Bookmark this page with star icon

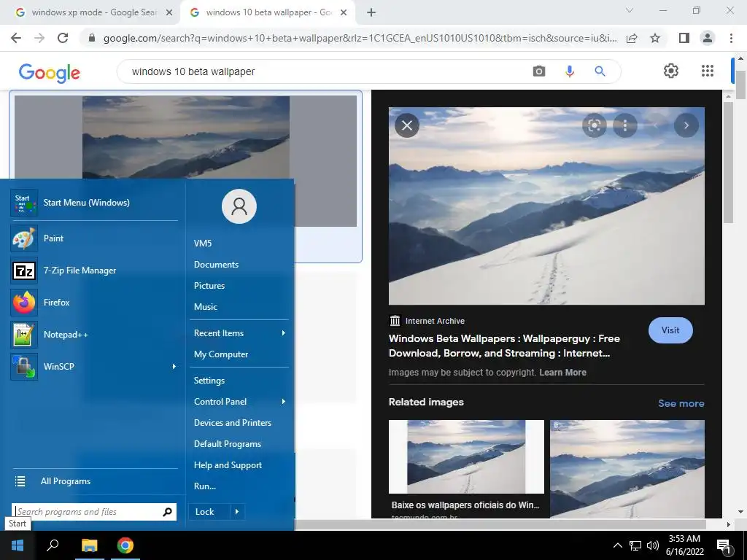[655, 38]
